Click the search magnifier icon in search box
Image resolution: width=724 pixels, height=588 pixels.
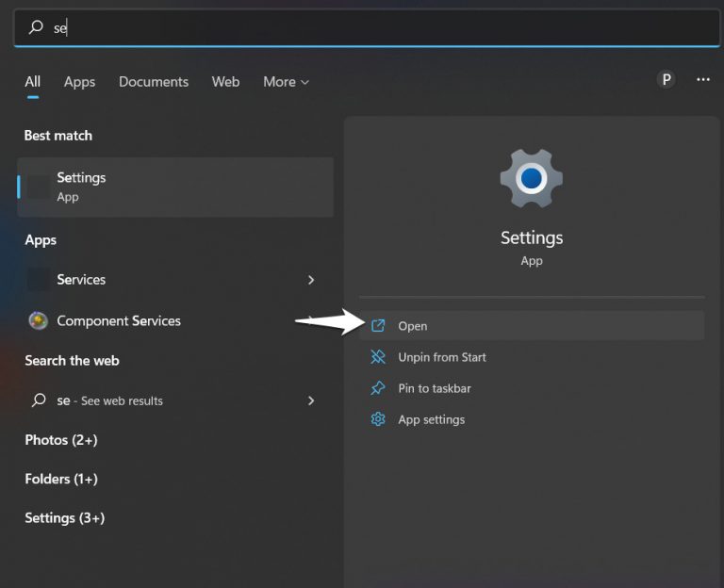click(x=37, y=27)
